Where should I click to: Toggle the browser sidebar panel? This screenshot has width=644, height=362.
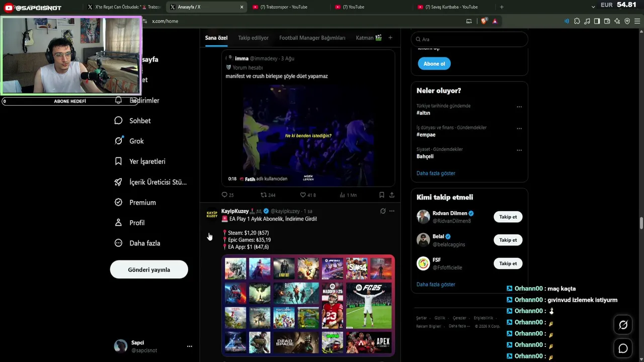(597, 21)
